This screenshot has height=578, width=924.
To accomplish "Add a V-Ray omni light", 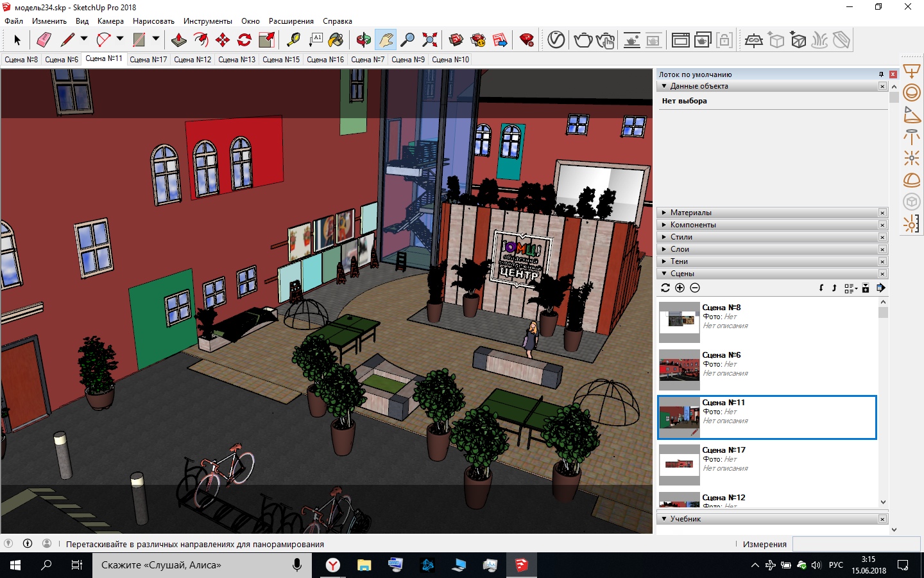I will click(x=912, y=158).
